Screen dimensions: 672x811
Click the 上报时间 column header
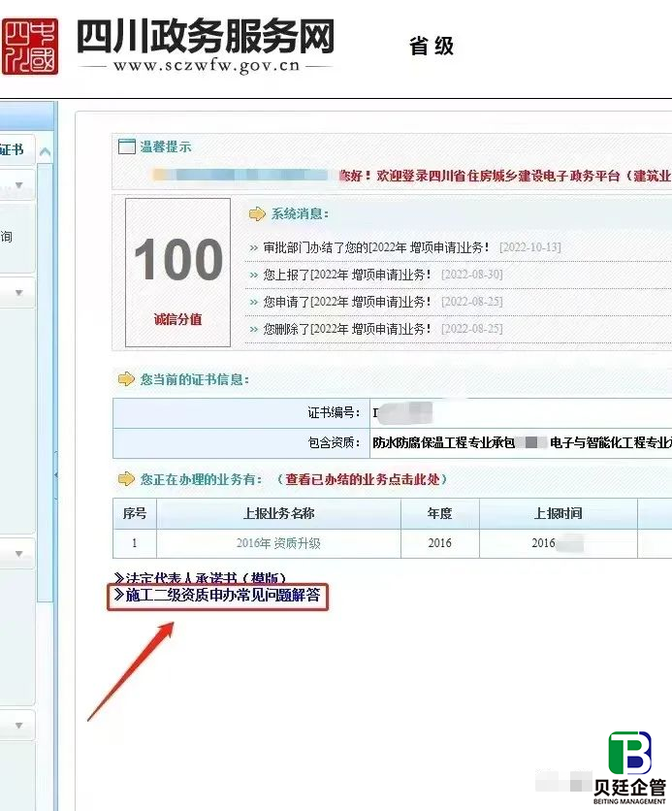(x=559, y=513)
